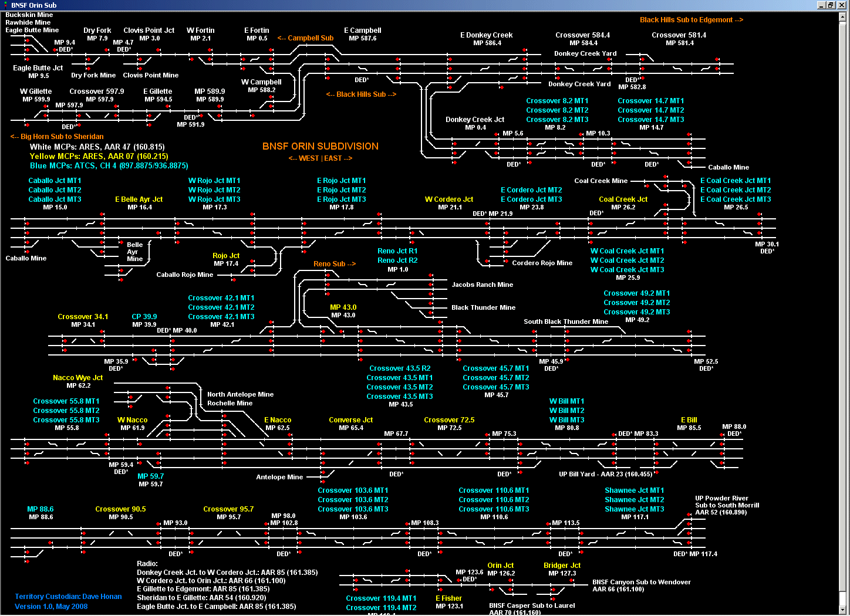Select the E Nacco label
Image resolution: width=850 pixels, height=616 pixels.
point(278,420)
